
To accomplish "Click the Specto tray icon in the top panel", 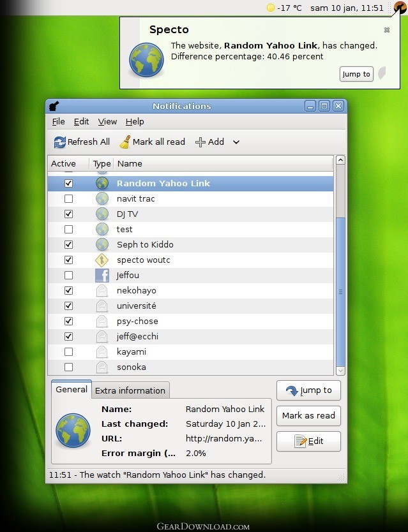I will [x=400, y=8].
